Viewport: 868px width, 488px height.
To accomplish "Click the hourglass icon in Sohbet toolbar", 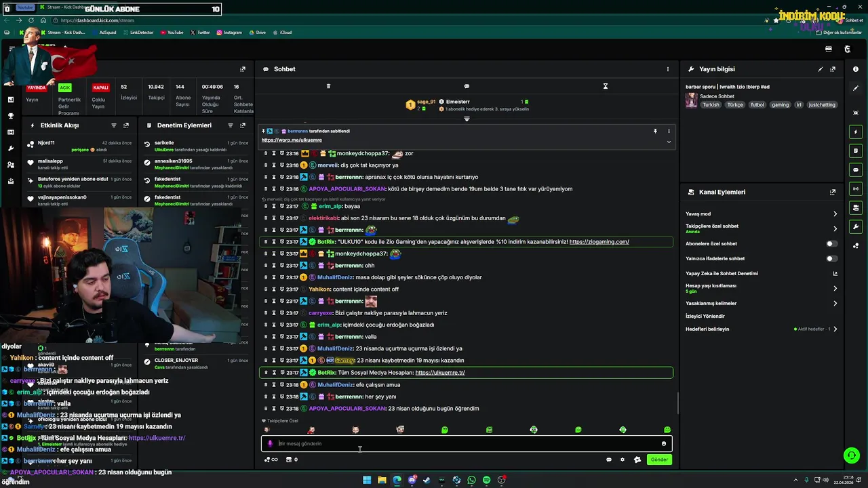I will [x=606, y=86].
